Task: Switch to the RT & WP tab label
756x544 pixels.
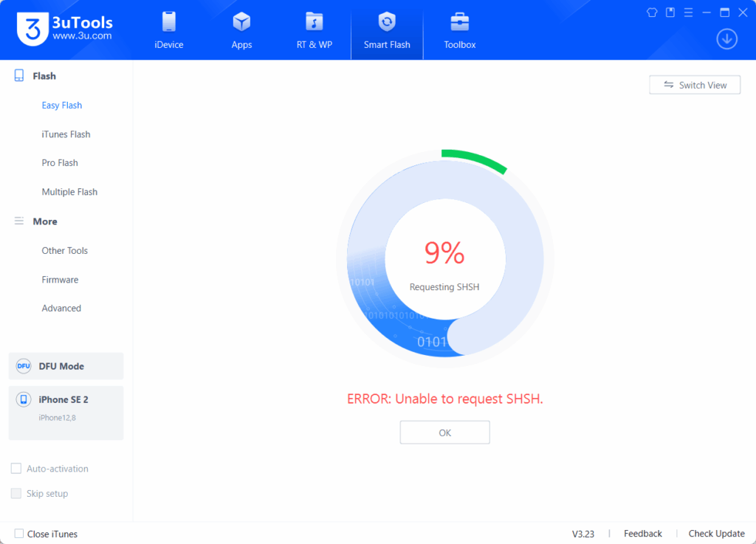Action: click(315, 45)
